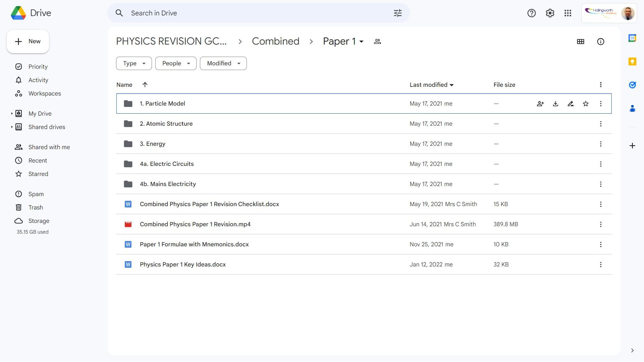Expand the My Drive tree arrow
This screenshot has height=362, width=644.
tap(12, 114)
